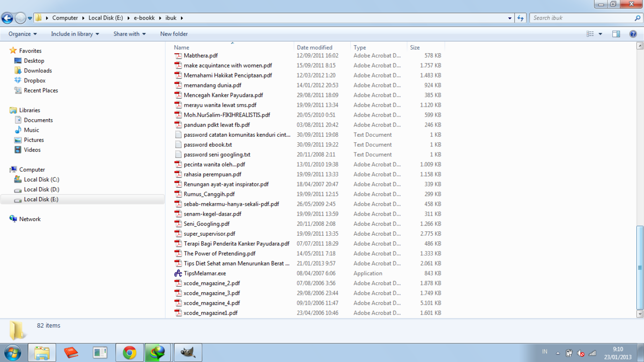Click the Dropbox icon in Favorites
Screen dimensions: 644x362
click(18, 80)
